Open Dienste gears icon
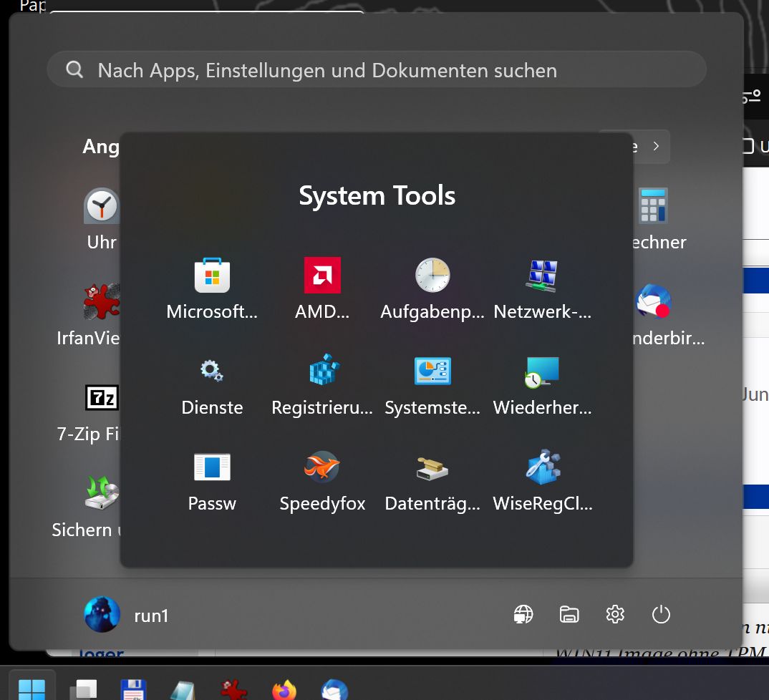The height and width of the screenshot is (700, 769). [x=212, y=371]
